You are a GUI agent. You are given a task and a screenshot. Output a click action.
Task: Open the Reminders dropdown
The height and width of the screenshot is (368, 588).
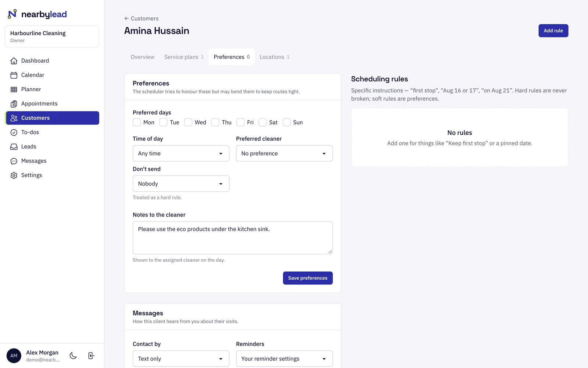284,359
